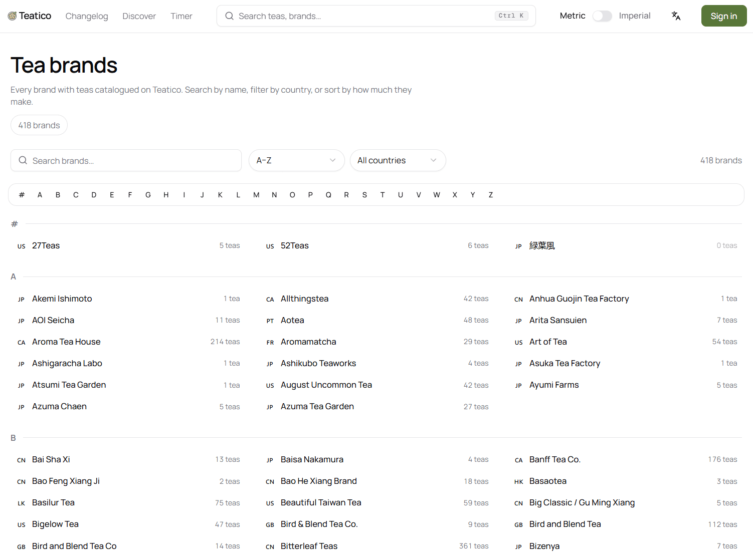Open the Aotea brand
Viewport: 753px width, 560px height.
(377, 320)
